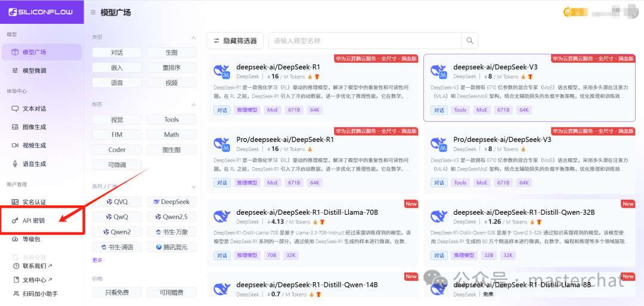Select the Coder tag filter
The image size is (644, 306).
(x=117, y=150)
